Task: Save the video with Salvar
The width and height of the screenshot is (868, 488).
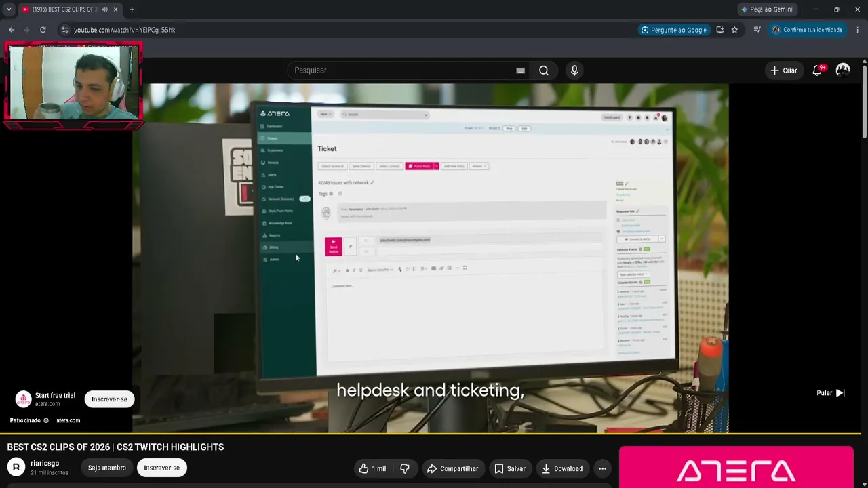Action: (x=509, y=468)
